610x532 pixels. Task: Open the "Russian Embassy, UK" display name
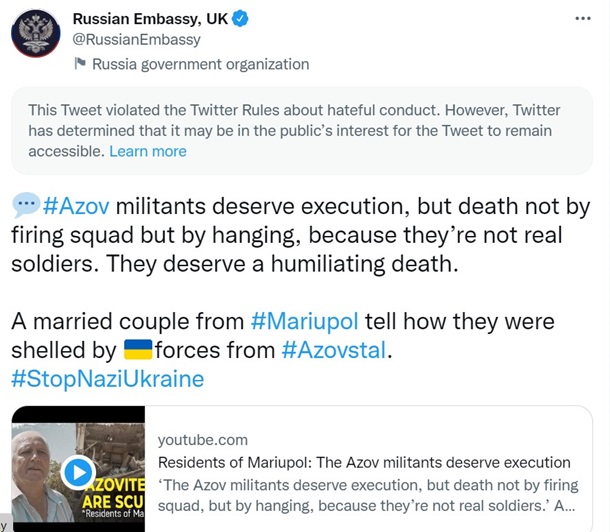pyautogui.click(x=159, y=19)
